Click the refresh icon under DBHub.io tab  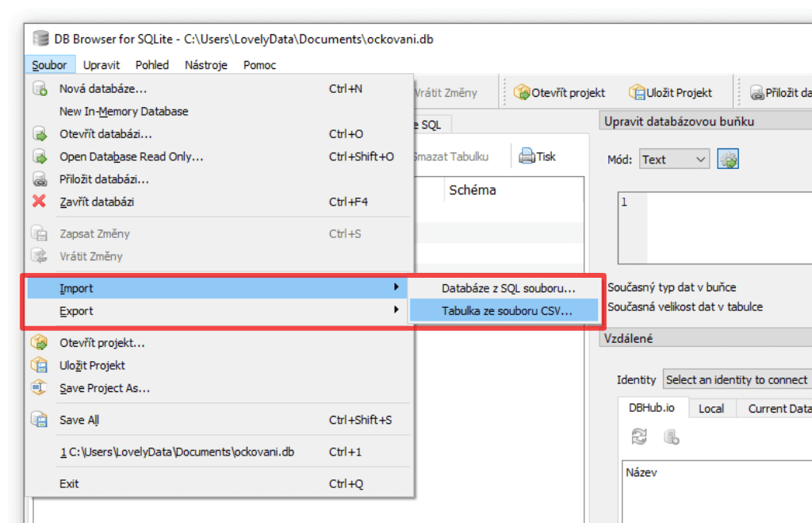pos(639,436)
